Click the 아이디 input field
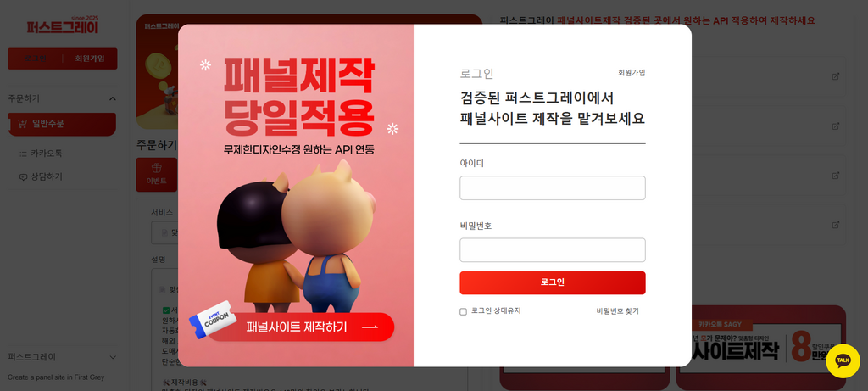Screen dimensions: 868x391 tap(553, 187)
